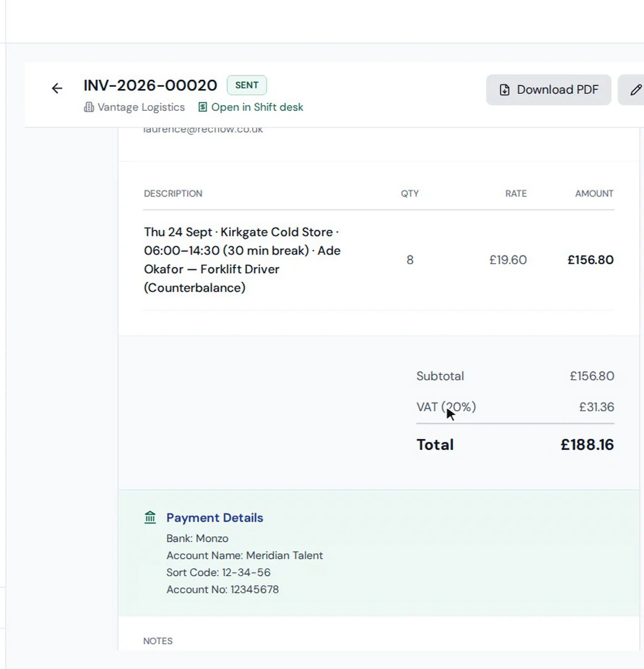Click the Account No: 12345678 line

click(x=223, y=590)
